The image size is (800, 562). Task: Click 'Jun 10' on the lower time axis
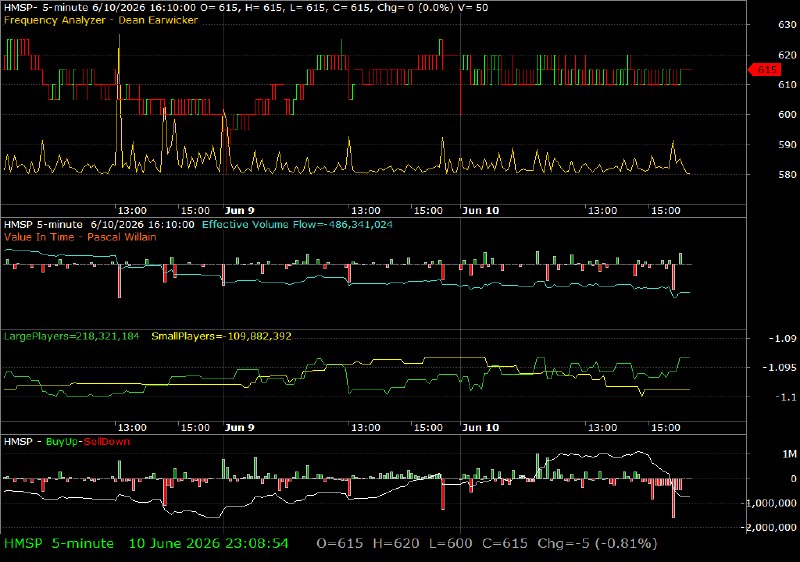tap(481, 427)
